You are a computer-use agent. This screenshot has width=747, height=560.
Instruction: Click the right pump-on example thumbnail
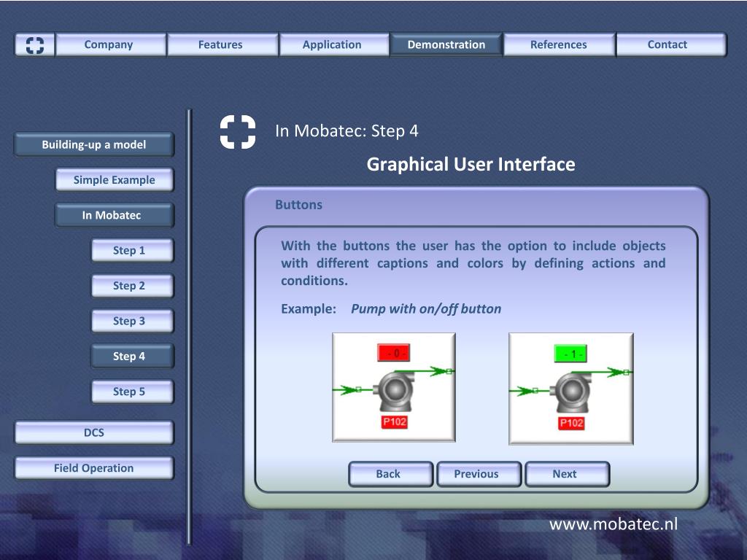pos(571,389)
